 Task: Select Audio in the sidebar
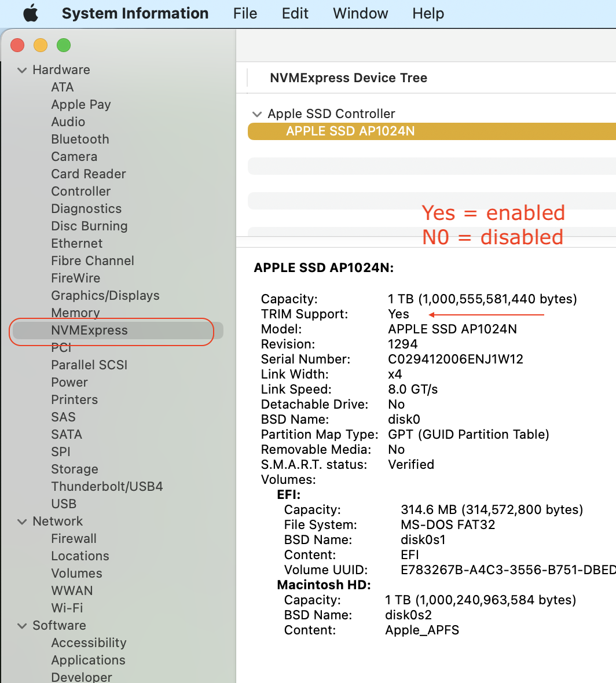[68, 122]
